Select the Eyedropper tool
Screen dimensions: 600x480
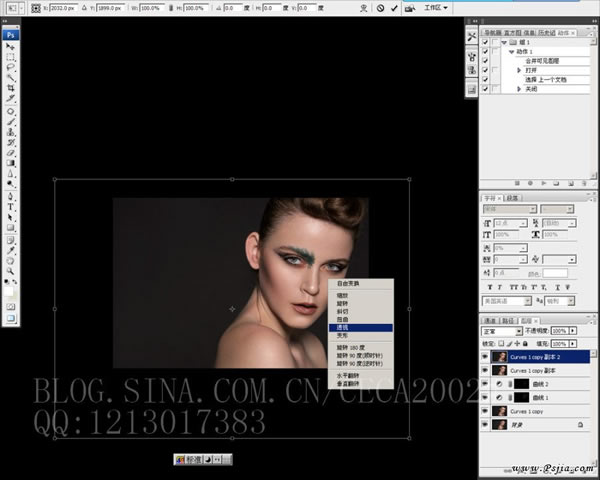10,250
